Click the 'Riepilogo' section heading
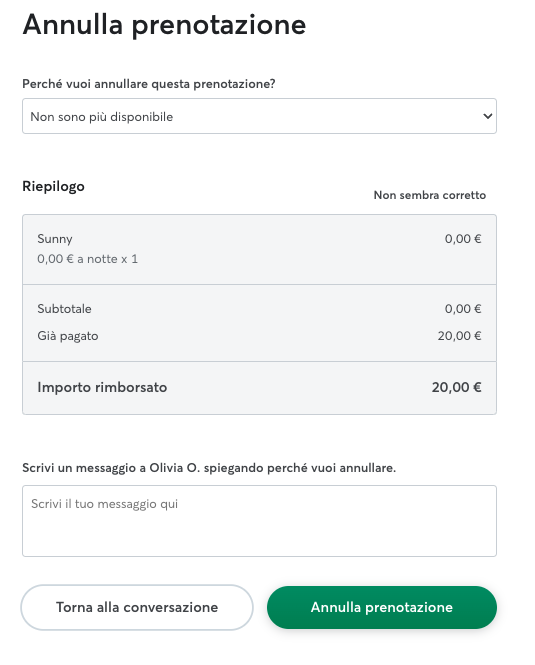Viewport: 535px width, 665px height. pos(53,186)
